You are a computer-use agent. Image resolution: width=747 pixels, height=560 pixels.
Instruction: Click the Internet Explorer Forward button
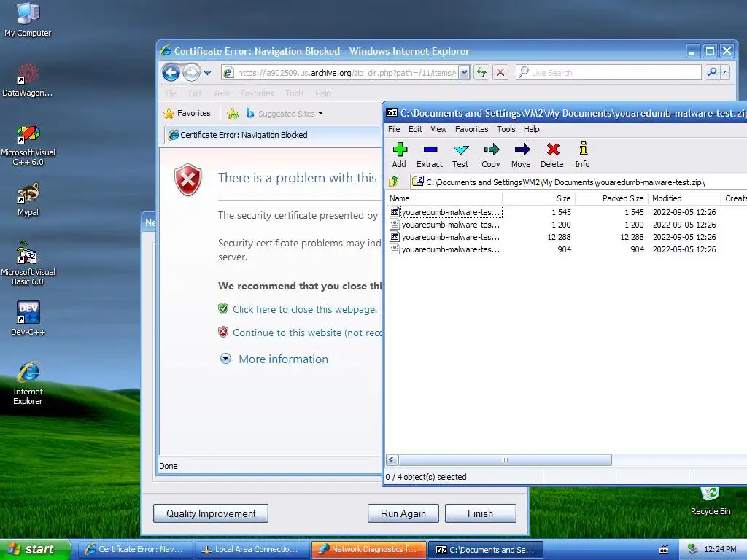coord(191,73)
